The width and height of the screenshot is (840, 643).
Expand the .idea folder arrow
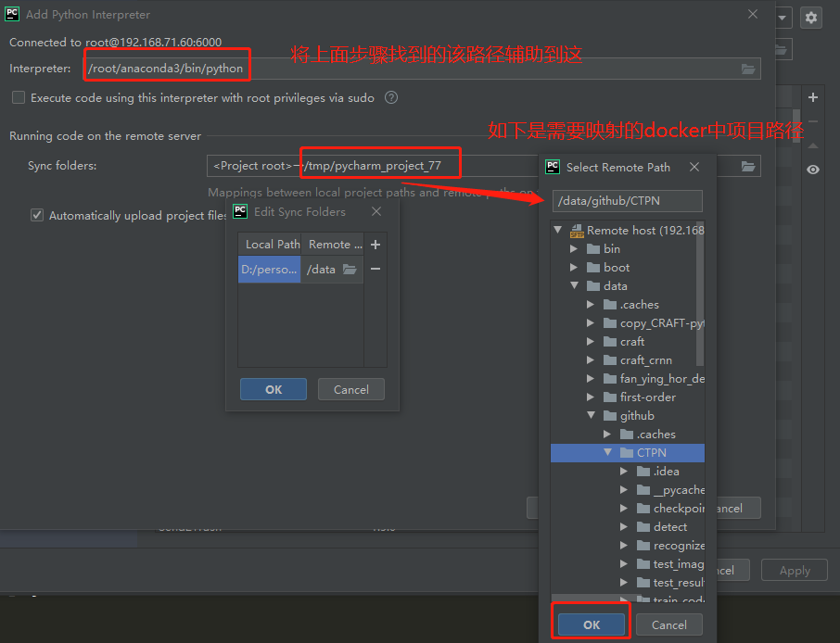coord(624,472)
